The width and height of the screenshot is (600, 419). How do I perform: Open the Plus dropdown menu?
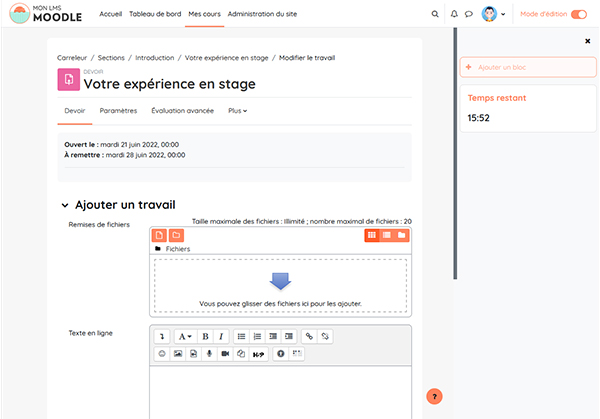[237, 110]
